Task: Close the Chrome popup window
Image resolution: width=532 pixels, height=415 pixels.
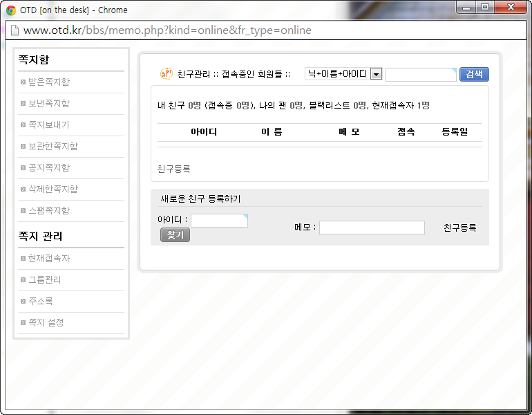Action: tap(511, 7)
